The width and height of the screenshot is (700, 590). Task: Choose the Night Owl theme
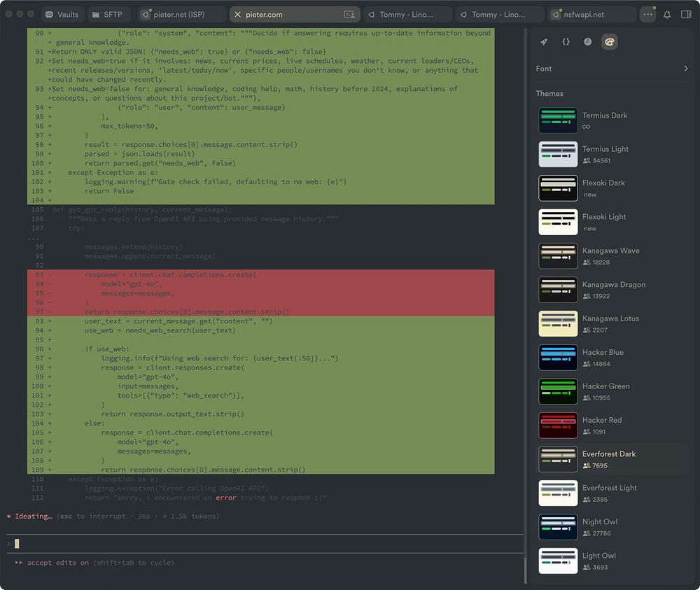[x=610, y=527]
